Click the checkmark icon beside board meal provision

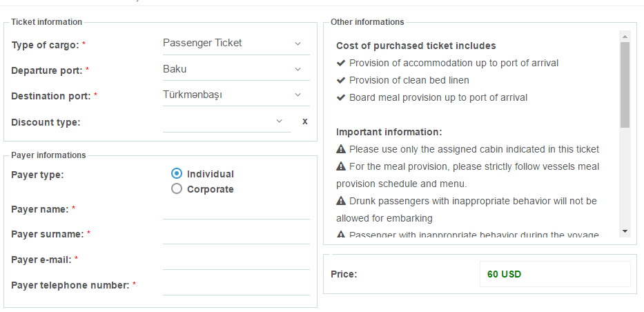point(340,98)
